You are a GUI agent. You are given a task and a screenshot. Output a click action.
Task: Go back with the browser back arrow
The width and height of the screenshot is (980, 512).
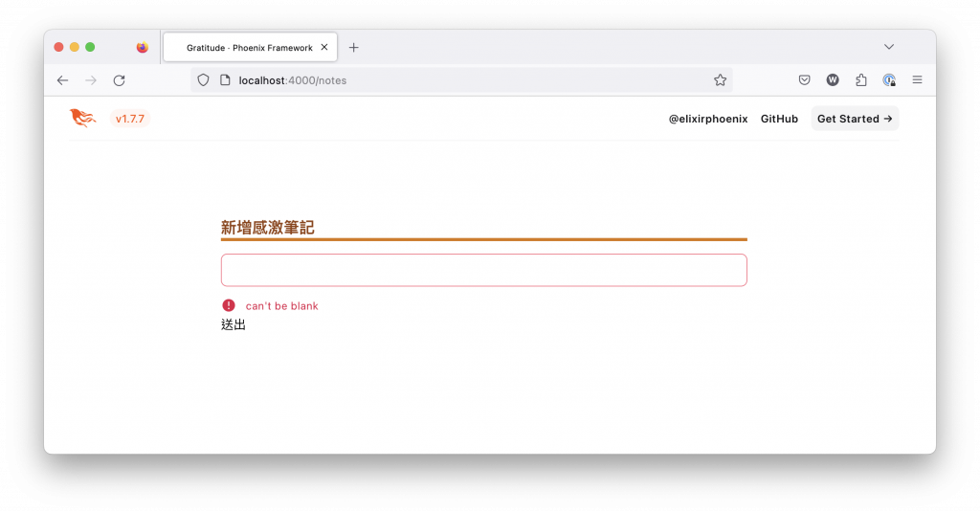pos(62,80)
